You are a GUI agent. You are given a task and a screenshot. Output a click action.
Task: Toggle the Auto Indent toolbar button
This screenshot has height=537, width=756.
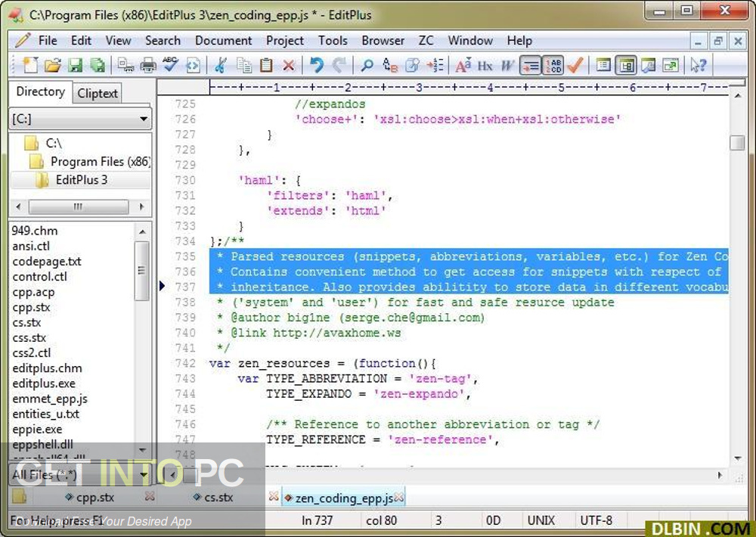pos(530,65)
